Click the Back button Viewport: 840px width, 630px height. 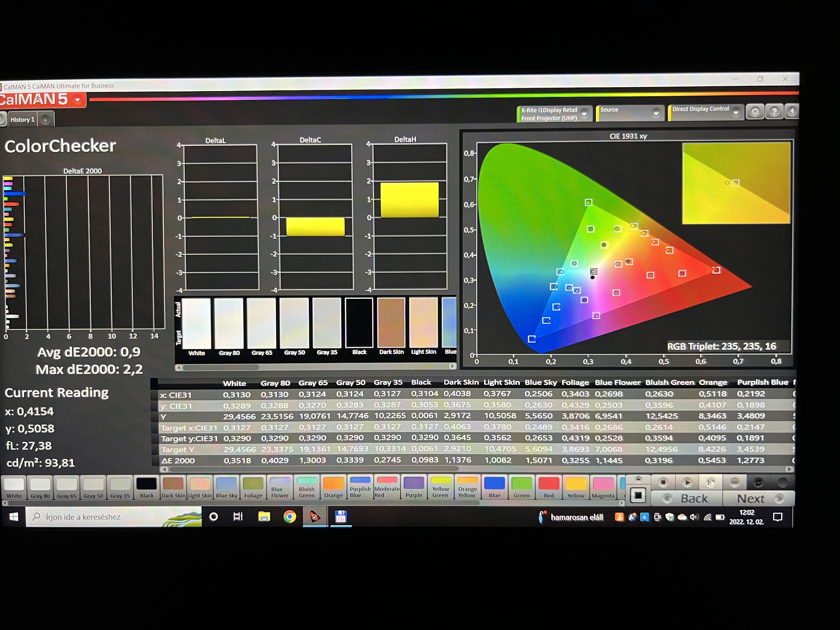pyautogui.click(x=687, y=498)
